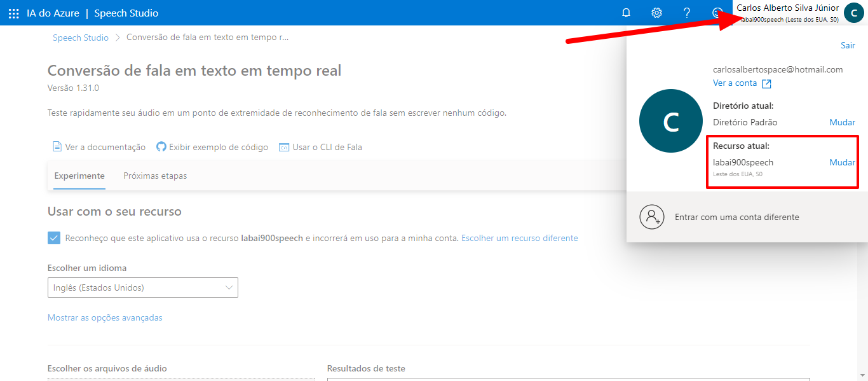Viewport: 868px width, 381px height.
Task: Click the C avatar in top bar
Action: [x=854, y=13]
